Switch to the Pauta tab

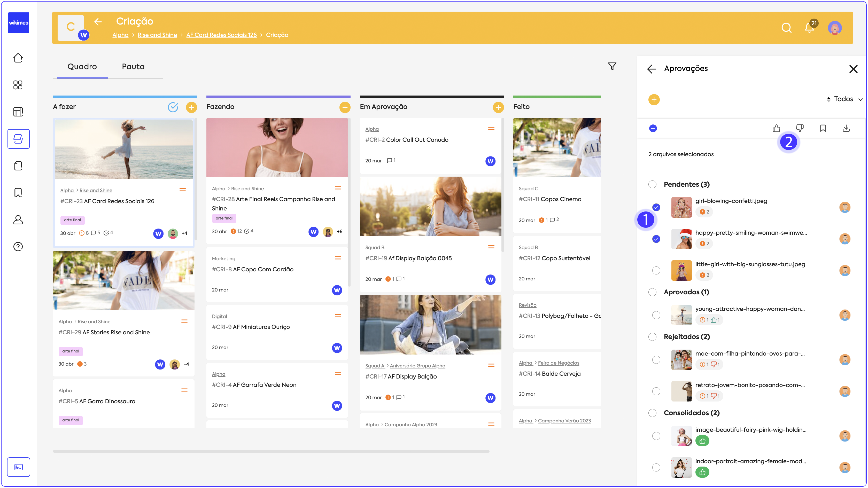pyautogui.click(x=133, y=67)
